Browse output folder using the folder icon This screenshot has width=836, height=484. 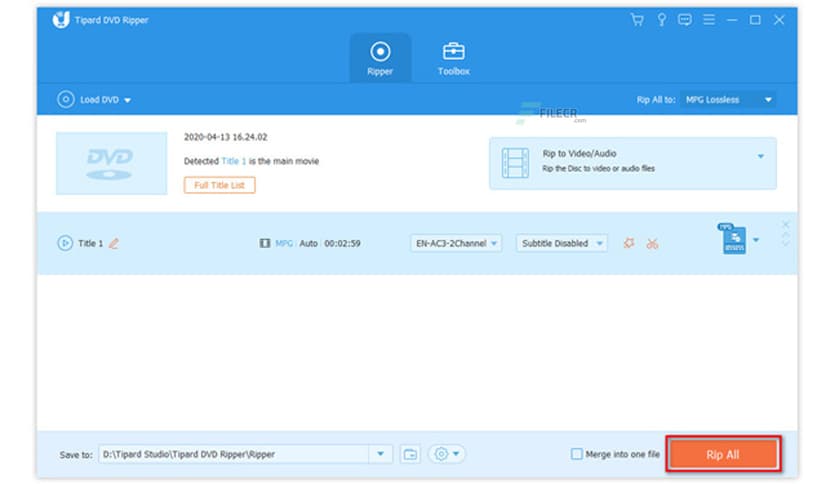pos(410,454)
